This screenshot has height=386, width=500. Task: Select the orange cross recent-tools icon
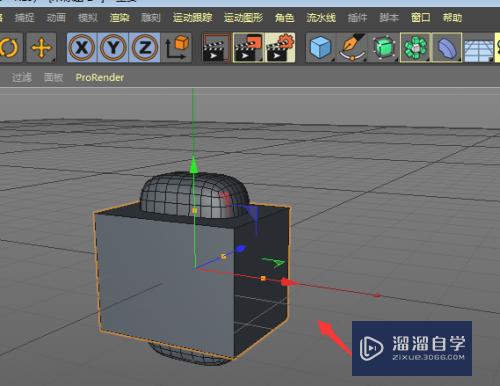[x=41, y=48]
